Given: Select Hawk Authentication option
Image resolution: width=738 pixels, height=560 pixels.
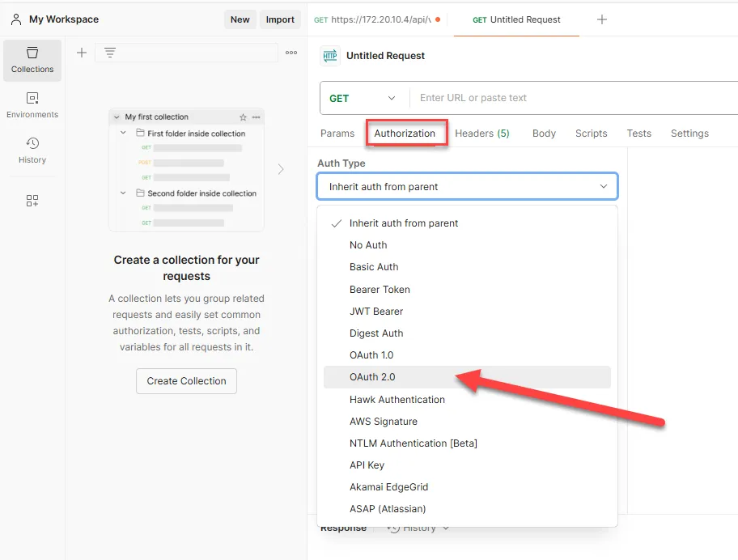Looking at the screenshot, I should tap(468, 400).
